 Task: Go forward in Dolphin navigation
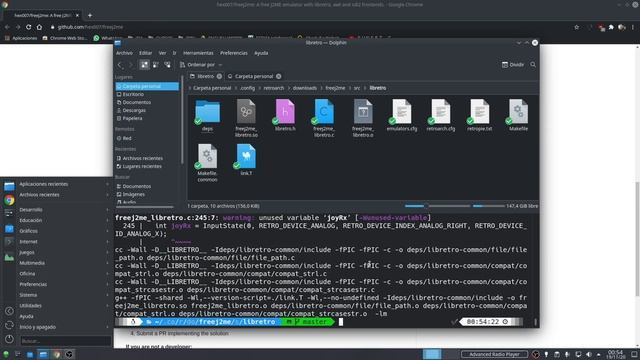coord(131,65)
